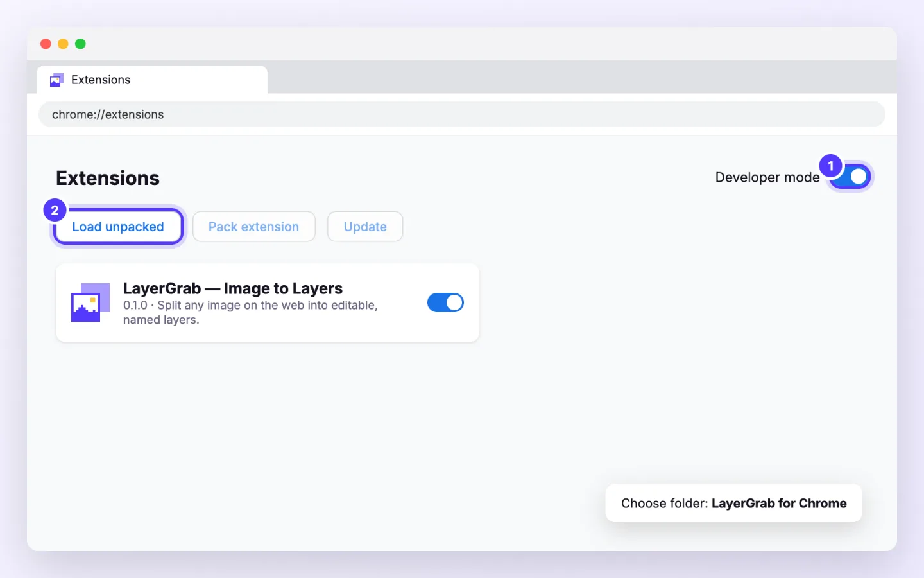Click the Choose folder LayerGrab for Chrome tooltip
This screenshot has height=578, width=924.
734,503
